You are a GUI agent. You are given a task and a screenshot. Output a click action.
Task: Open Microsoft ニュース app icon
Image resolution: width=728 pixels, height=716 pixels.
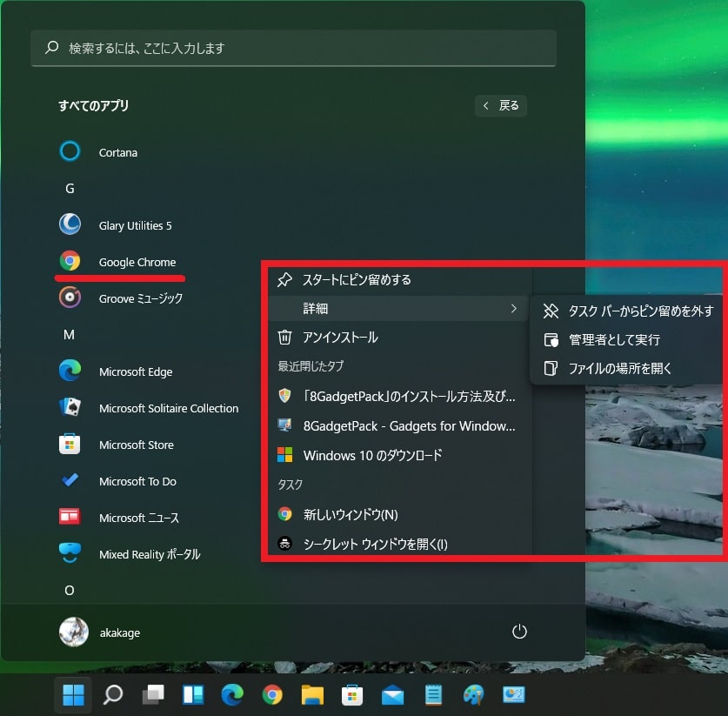(70, 517)
